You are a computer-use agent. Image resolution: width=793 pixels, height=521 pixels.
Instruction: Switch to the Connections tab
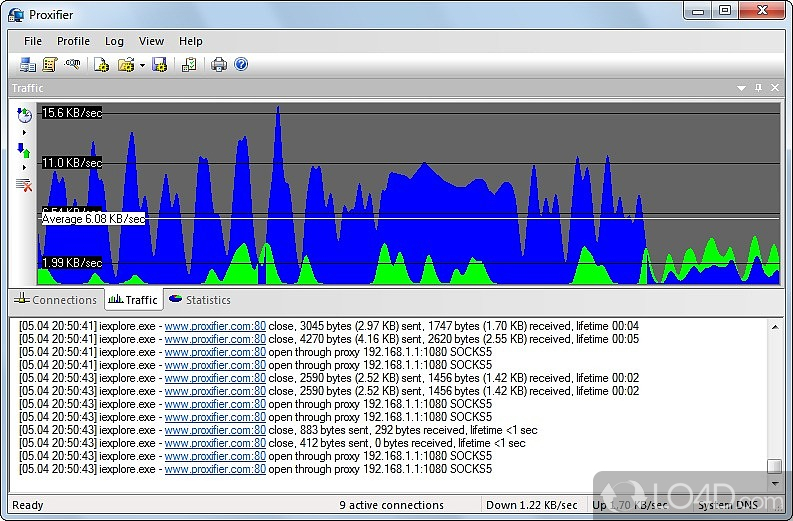tap(55, 299)
